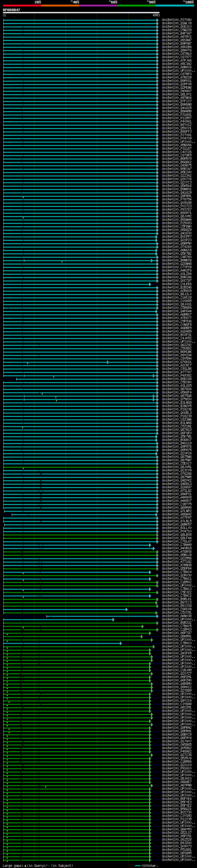197x868 pixels.
Task: Select hit label UniRef100_C6TN10
Action: click(177, 54)
